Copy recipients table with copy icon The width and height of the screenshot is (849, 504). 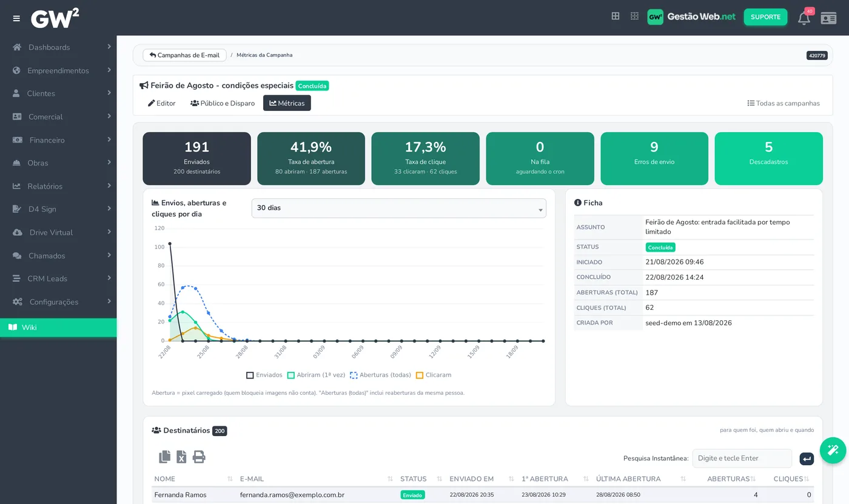point(164,457)
